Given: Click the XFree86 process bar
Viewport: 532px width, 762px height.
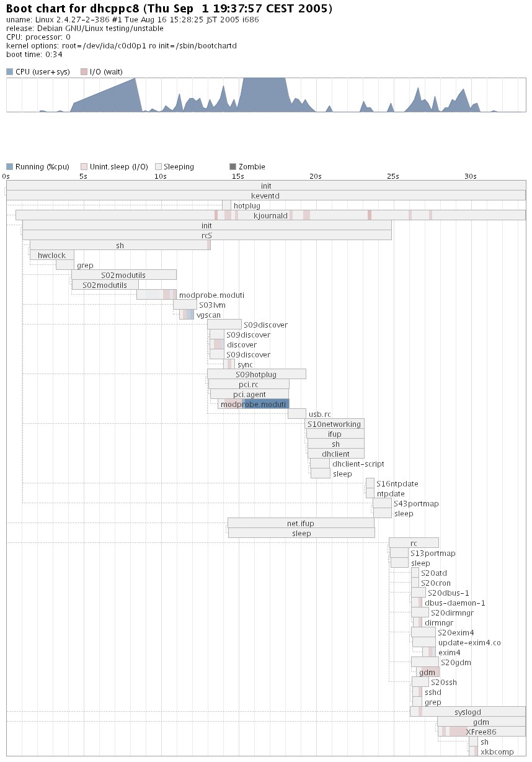Looking at the screenshot, I should pos(481,732).
